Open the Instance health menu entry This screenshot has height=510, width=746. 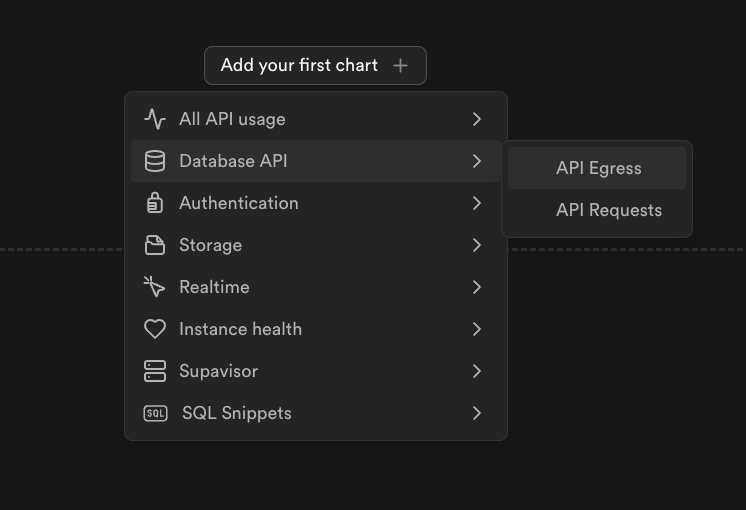pos(240,329)
